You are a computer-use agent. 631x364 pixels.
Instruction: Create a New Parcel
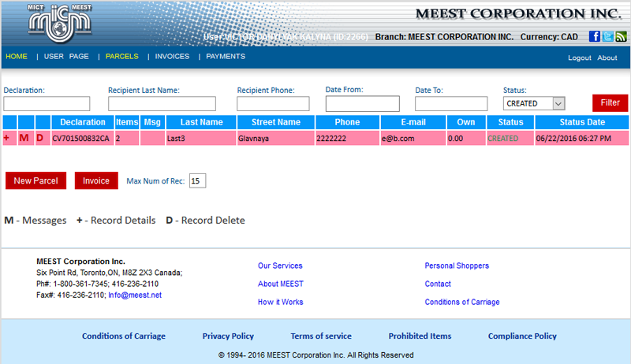click(35, 180)
